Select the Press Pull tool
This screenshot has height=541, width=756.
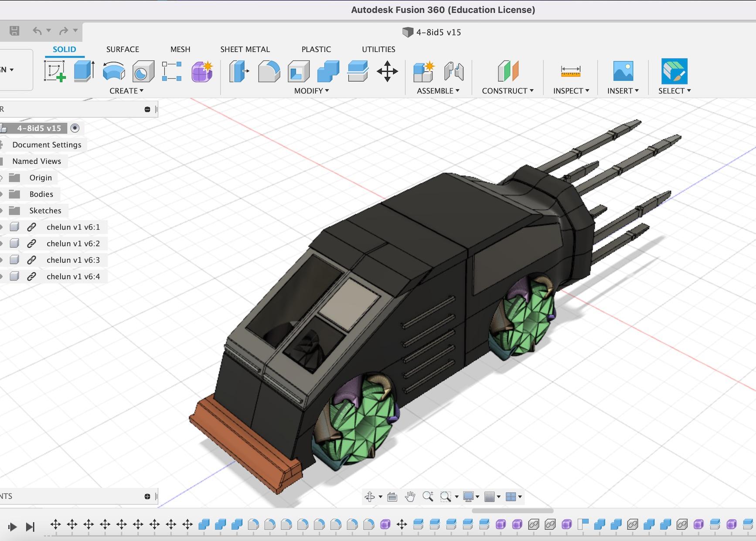click(239, 71)
